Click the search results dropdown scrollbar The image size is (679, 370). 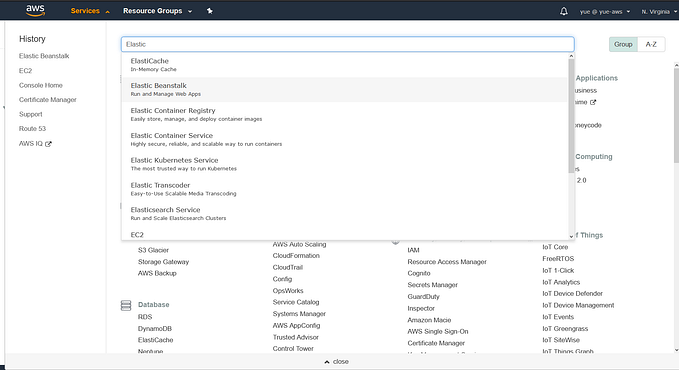(571, 115)
